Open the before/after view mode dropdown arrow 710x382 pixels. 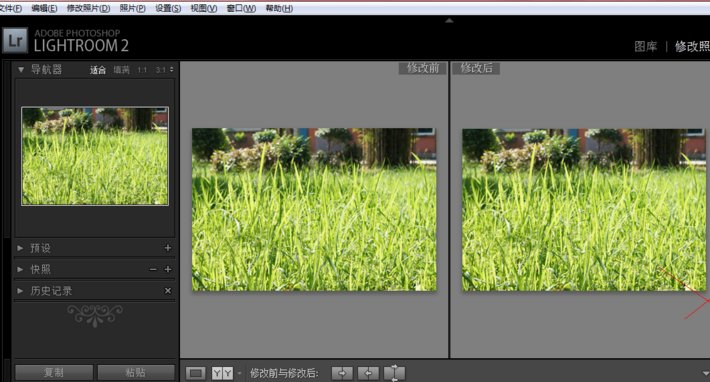[x=239, y=373]
